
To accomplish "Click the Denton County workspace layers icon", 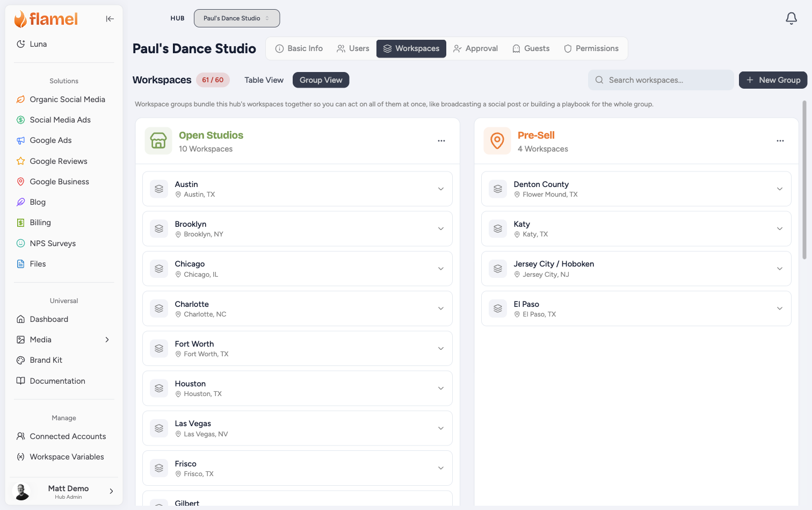I will coord(498,189).
